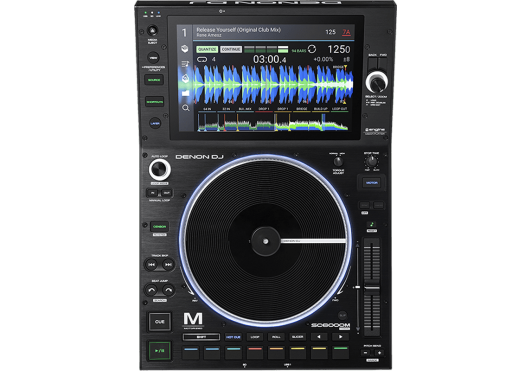Tap track title Release Yourself (Original Club Mix)
Screen dimensions: 530x371
(x=238, y=30)
